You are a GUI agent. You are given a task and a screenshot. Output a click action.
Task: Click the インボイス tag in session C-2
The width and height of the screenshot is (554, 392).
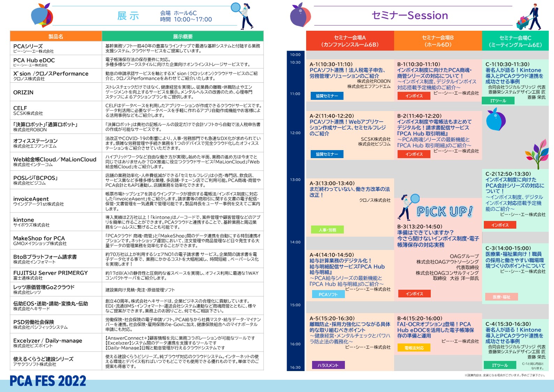(500, 225)
